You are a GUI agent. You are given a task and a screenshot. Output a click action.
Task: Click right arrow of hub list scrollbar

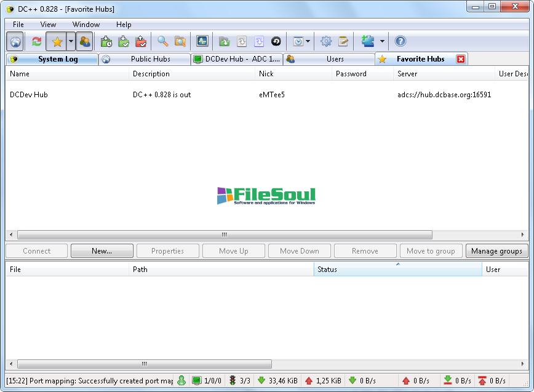pos(522,234)
